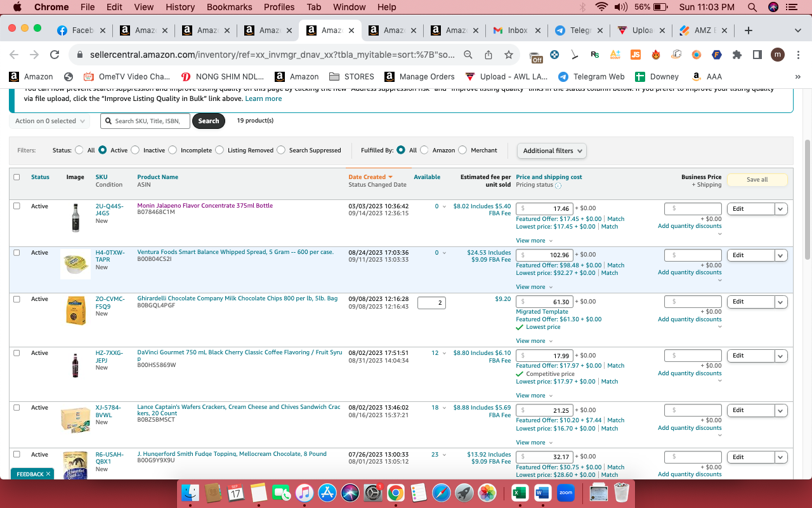
Task: Open the Edit arrow menu for Ghirardelli row
Action: point(781,302)
